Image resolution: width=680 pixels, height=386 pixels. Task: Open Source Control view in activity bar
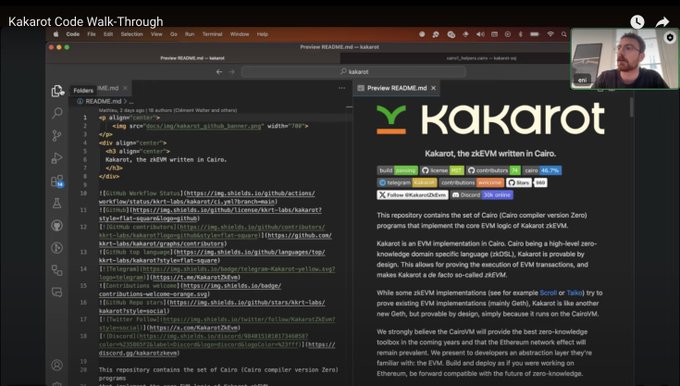tap(57, 136)
